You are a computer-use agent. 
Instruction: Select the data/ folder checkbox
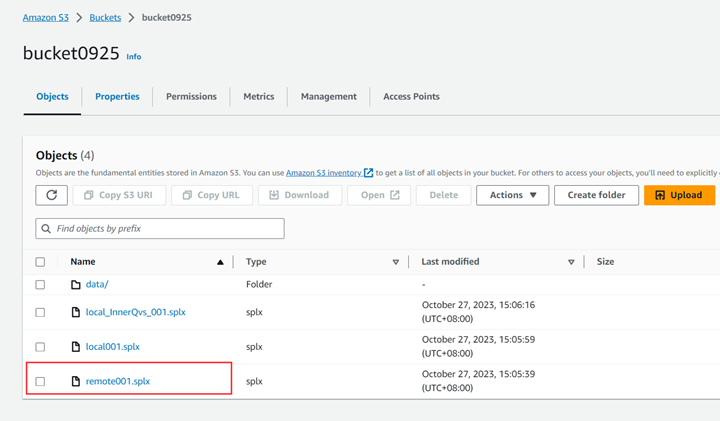coord(40,285)
